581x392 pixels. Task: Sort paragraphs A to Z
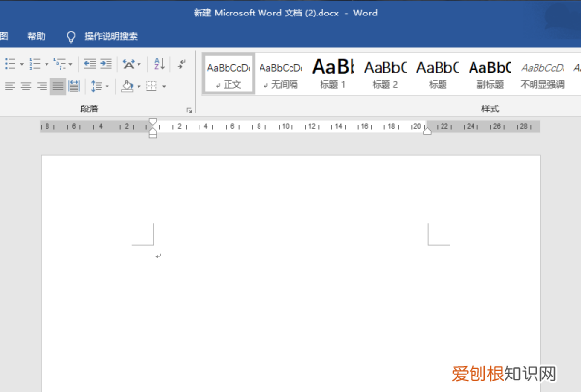click(x=160, y=64)
